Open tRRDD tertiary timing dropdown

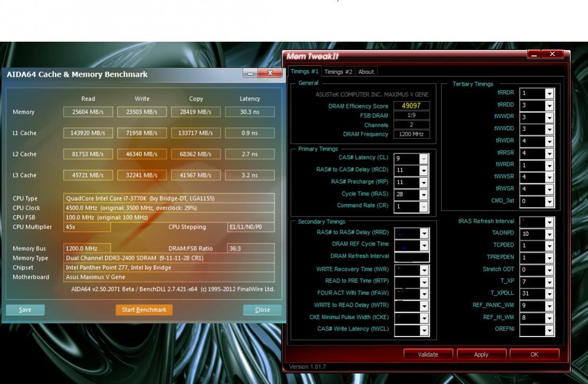tap(549, 105)
